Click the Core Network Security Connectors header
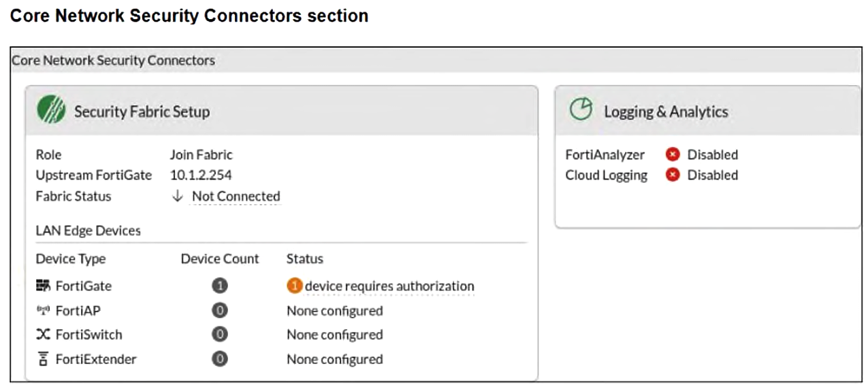This screenshot has height=387, width=868. 114,61
